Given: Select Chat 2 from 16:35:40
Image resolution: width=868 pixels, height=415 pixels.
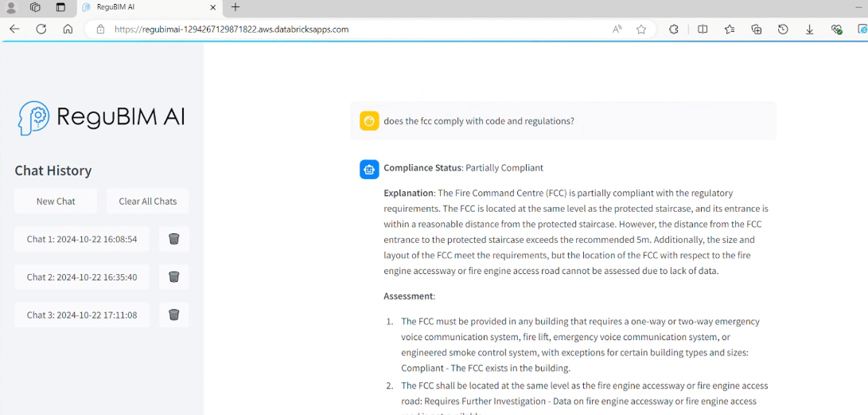Looking at the screenshot, I should (82, 277).
